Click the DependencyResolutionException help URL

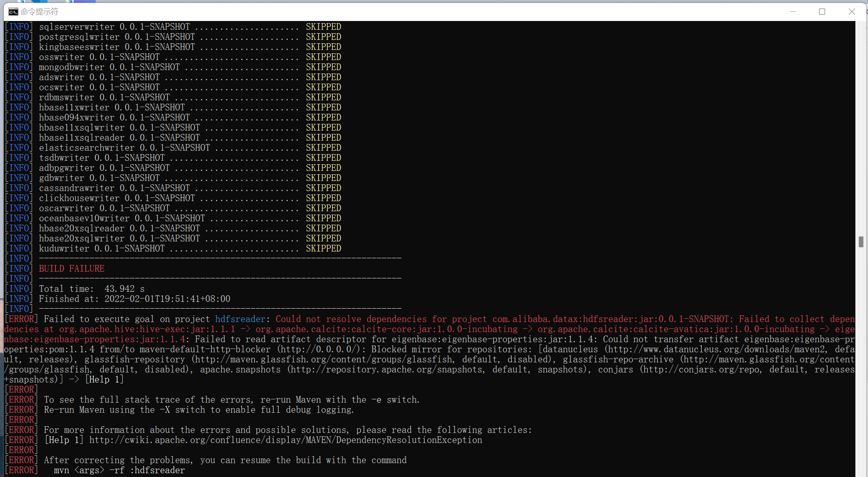coord(285,440)
